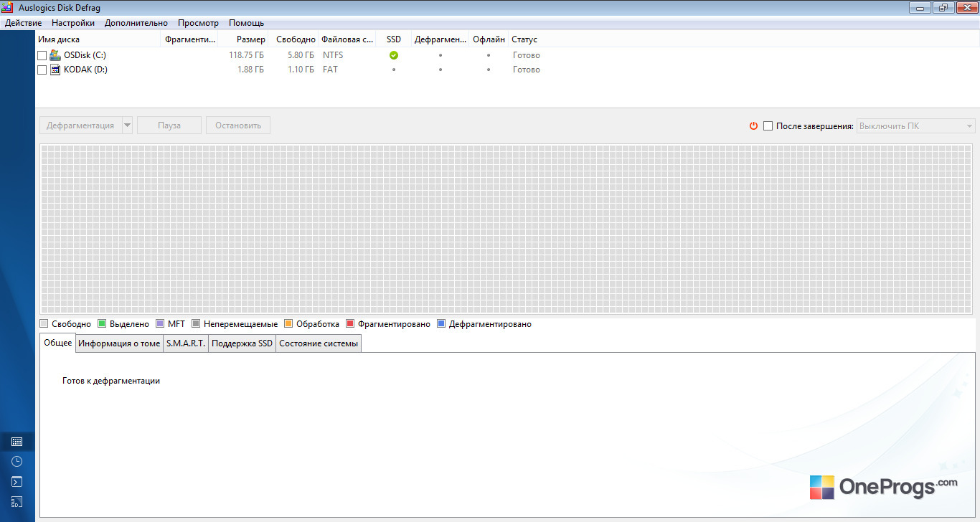Click the green Выделено legend swatch
The height and width of the screenshot is (522, 980).
[x=102, y=323]
